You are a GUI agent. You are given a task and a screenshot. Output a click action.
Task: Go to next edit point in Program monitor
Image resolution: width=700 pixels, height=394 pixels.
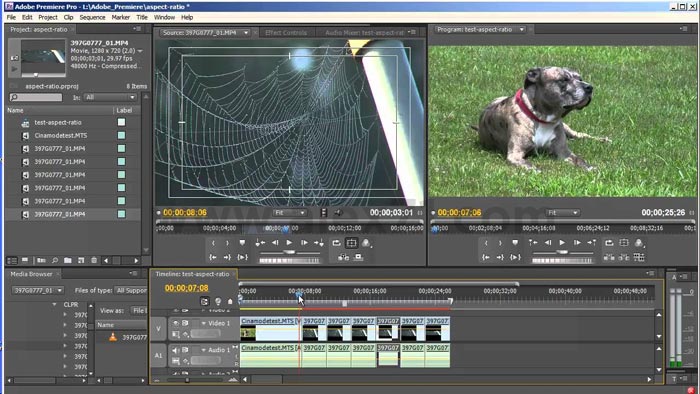(592, 243)
